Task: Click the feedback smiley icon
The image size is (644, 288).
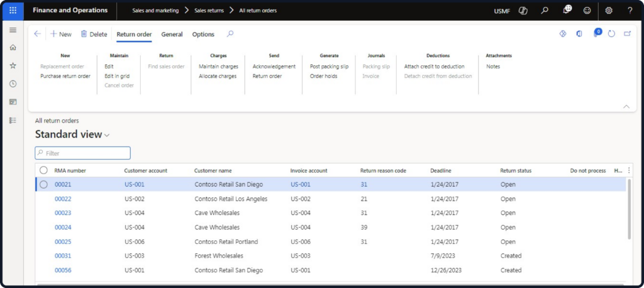Action: click(x=587, y=11)
